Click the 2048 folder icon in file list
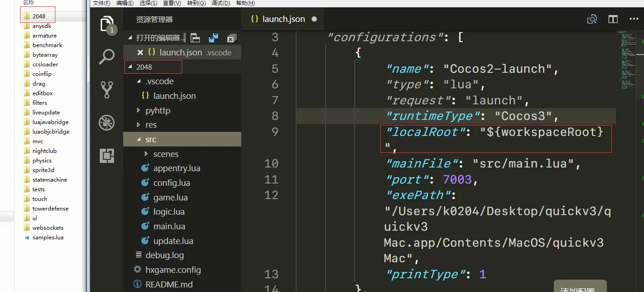 (x=27, y=16)
